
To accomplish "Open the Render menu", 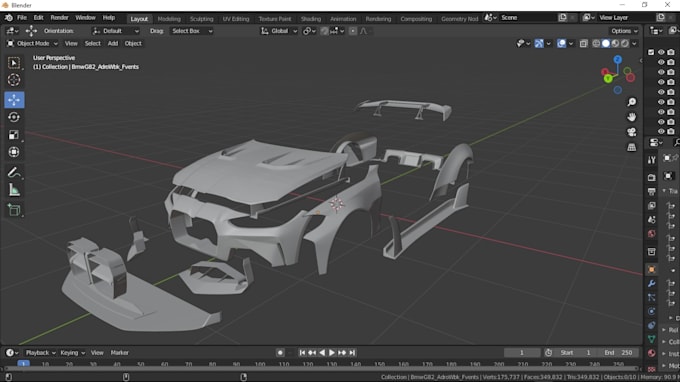I will (x=59, y=18).
